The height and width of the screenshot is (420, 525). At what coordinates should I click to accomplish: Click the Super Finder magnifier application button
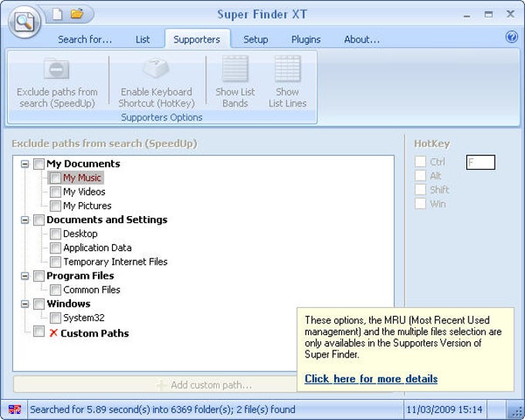tap(25, 22)
